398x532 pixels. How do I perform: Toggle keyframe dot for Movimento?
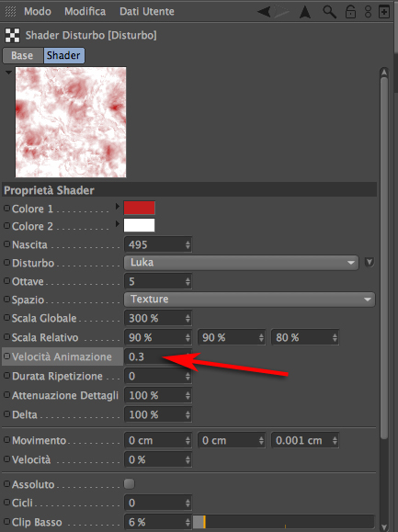[6, 440]
